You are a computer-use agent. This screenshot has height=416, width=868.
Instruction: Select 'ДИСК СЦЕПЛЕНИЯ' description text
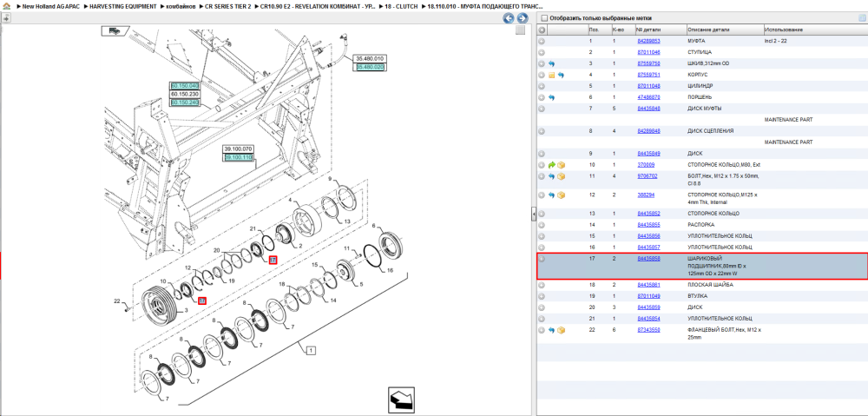pyautogui.click(x=711, y=131)
